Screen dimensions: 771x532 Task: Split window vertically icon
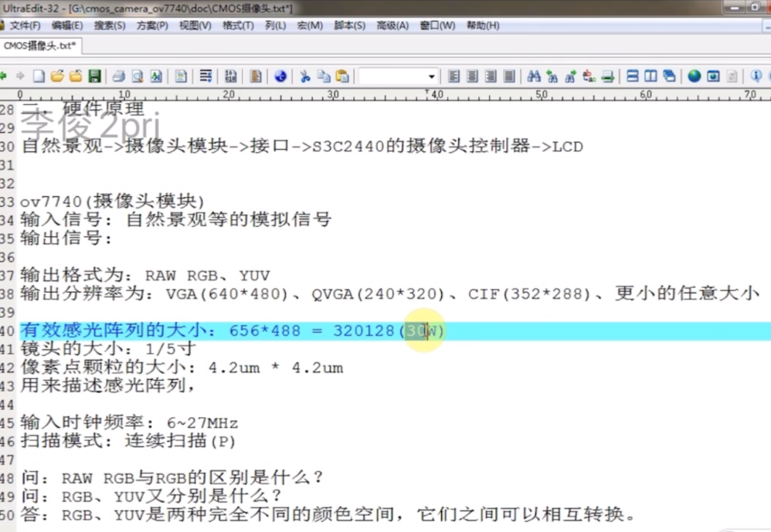pyautogui.click(x=650, y=76)
